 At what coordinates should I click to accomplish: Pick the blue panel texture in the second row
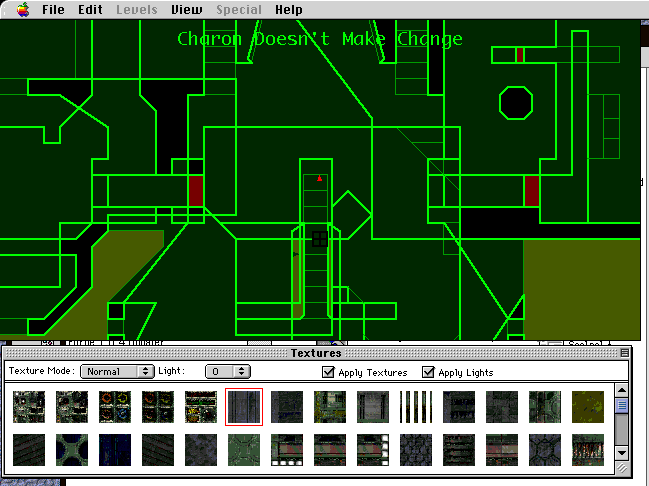[x=115, y=450]
